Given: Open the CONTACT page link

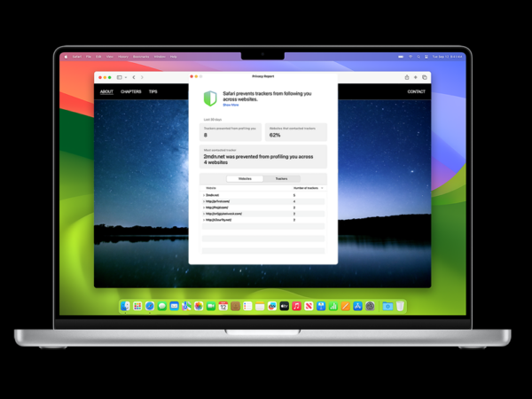Looking at the screenshot, I should tap(416, 91).
